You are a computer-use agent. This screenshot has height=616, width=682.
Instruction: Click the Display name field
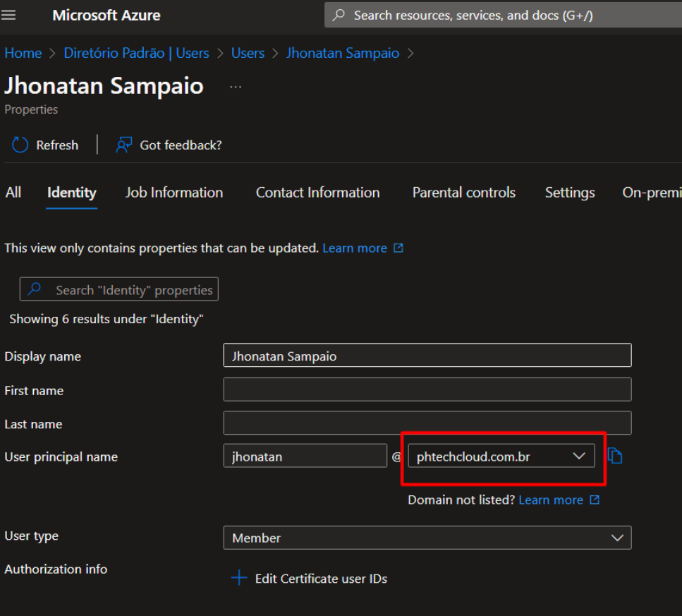(x=427, y=355)
